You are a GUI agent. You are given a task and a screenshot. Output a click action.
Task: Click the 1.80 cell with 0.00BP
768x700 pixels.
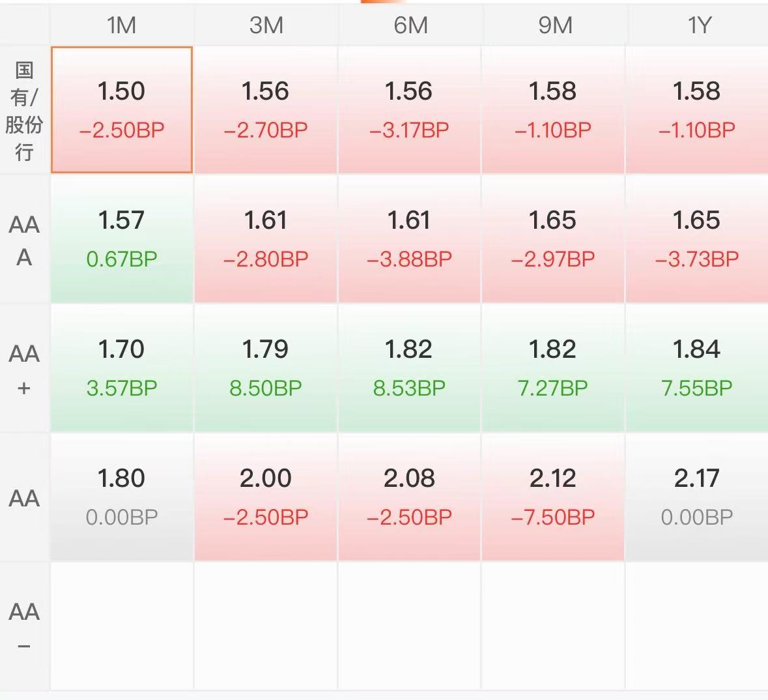[x=121, y=497]
